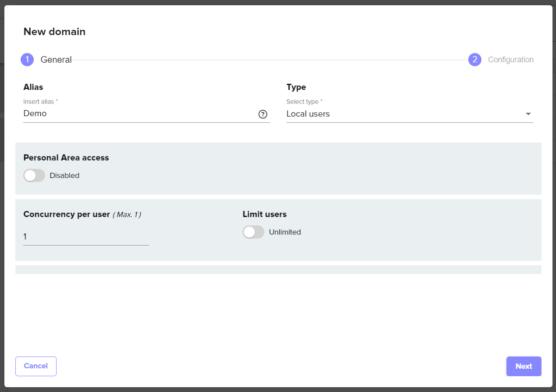
Task: Click the (Max. 1) hint text
Action: click(x=127, y=214)
